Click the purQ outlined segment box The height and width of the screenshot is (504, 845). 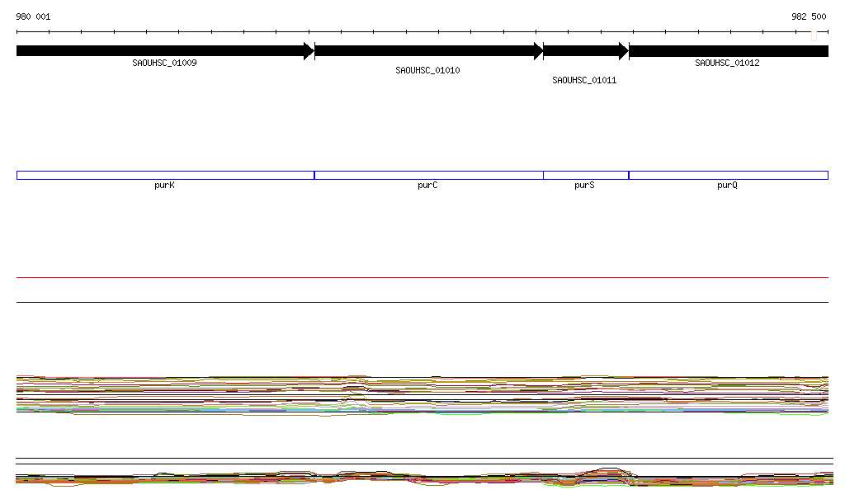point(728,175)
